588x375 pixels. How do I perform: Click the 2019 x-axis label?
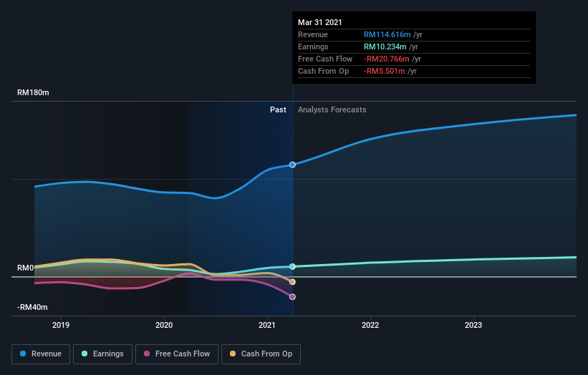[x=61, y=325]
